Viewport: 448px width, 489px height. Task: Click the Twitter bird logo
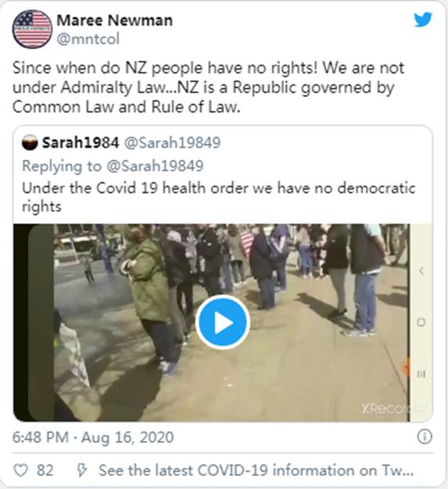pos(423,20)
